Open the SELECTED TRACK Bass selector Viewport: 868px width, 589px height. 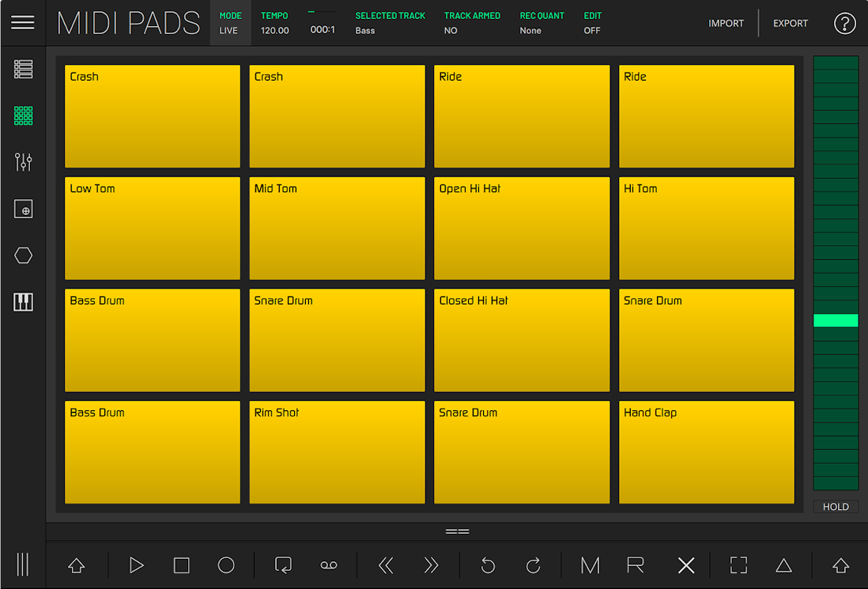pyautogui.click(x=391, y=23)
